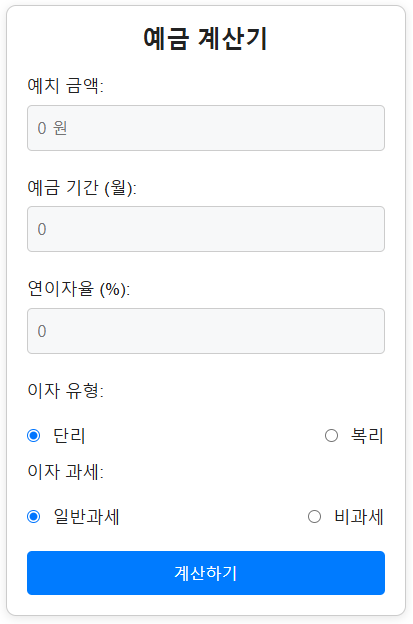
Task: Click the 연이자율 (%) label
Action: click(x=78, y=289)
